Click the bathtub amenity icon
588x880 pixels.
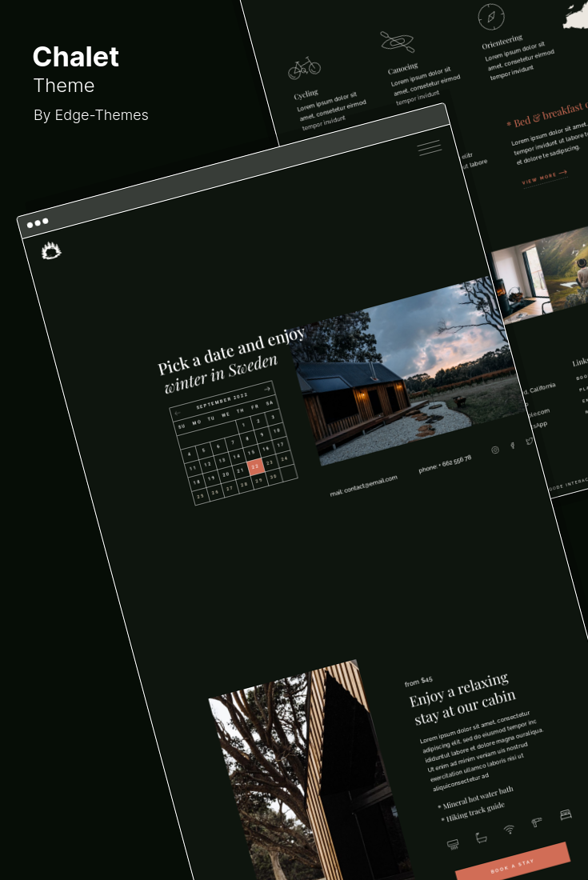coord(481,838)
